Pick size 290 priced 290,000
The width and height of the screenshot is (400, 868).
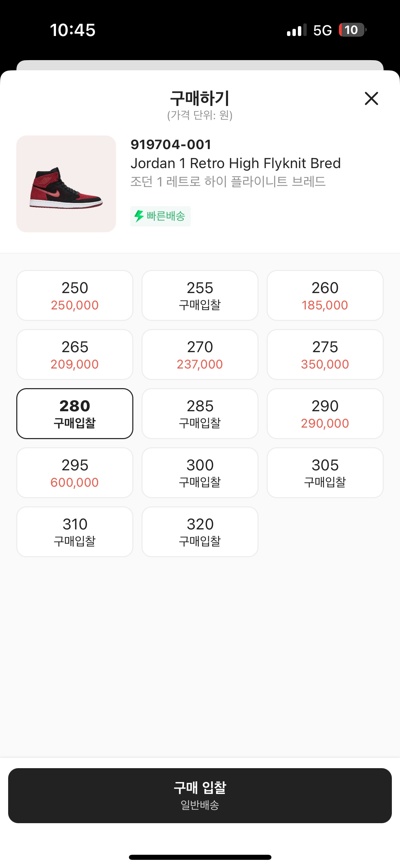325,413
